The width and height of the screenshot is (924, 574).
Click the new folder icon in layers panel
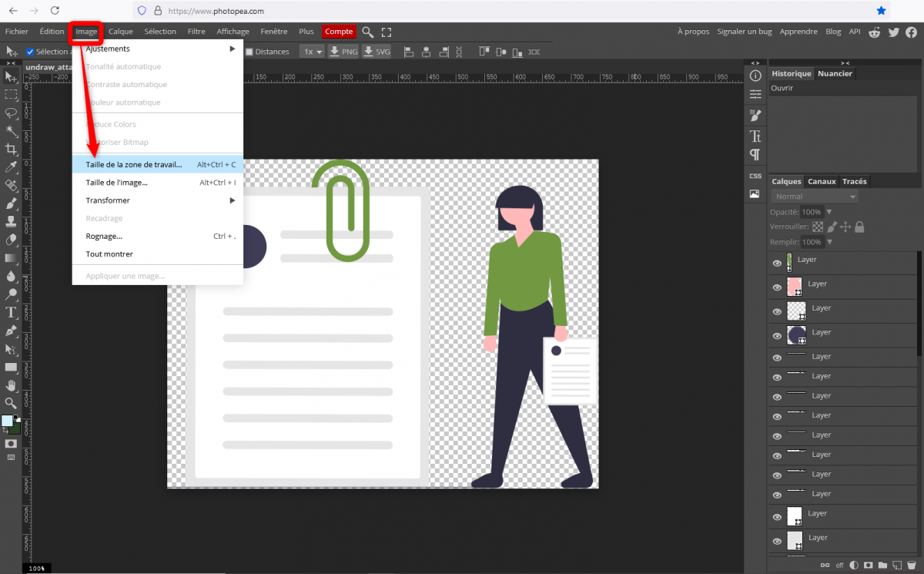click(x=882, y=565)
